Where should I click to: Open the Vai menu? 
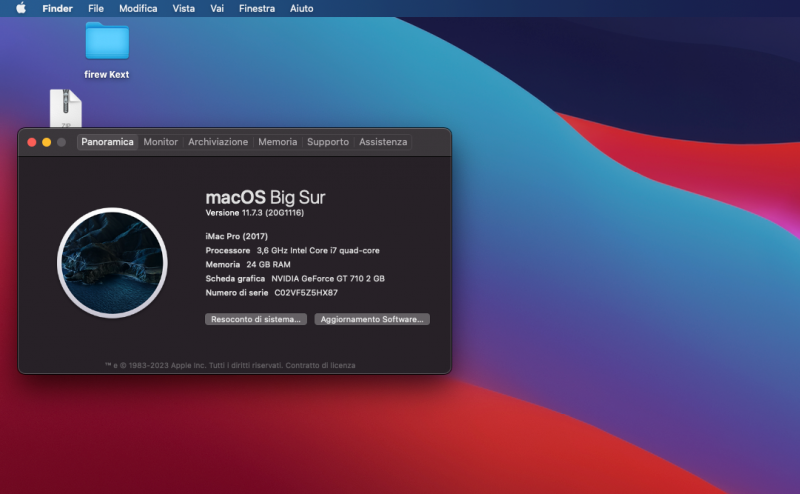pyautogui.click(x=217, y=8)
